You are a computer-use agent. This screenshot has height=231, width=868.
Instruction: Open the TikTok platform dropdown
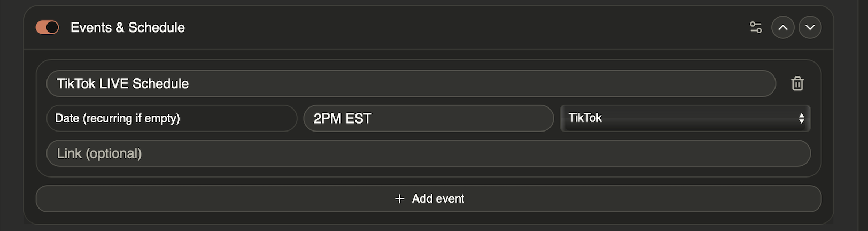pyautogui.click(x=685, y=118)
